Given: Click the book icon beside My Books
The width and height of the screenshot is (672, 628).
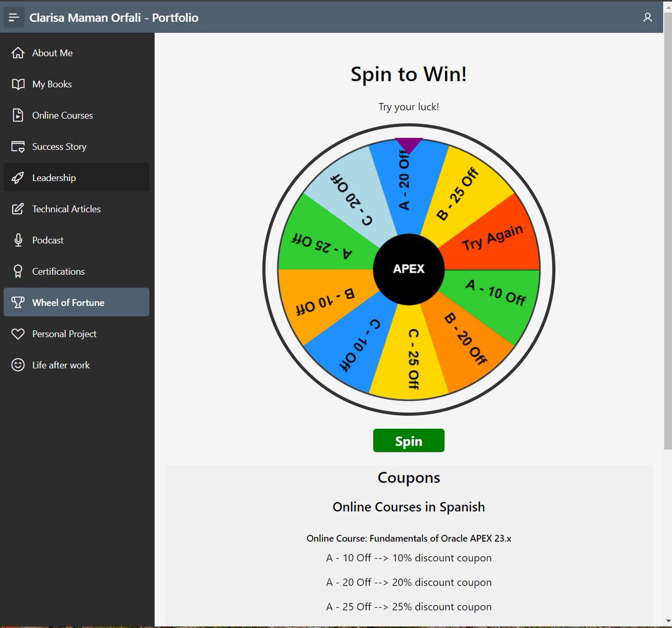Looking at the screenshot, I should 18,84.
